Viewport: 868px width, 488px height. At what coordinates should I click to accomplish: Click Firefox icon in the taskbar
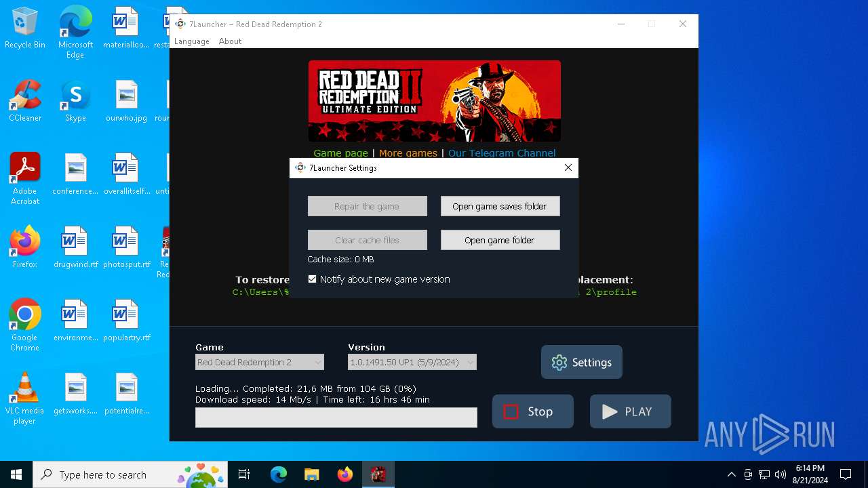pyautogui.click(x=344, y=474)
